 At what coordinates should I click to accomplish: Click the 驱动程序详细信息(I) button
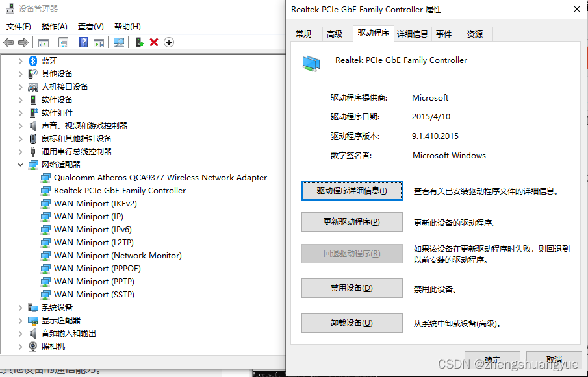pos(352,191)
